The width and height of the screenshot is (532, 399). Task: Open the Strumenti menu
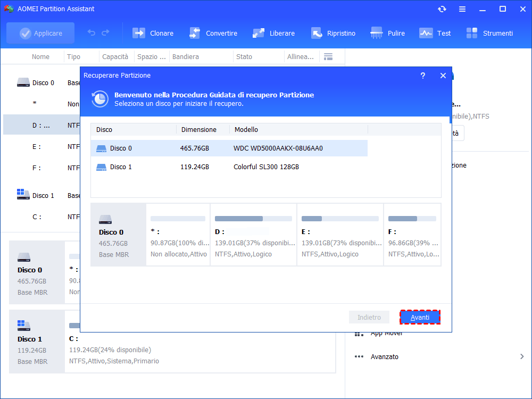(x=489, y=33)
